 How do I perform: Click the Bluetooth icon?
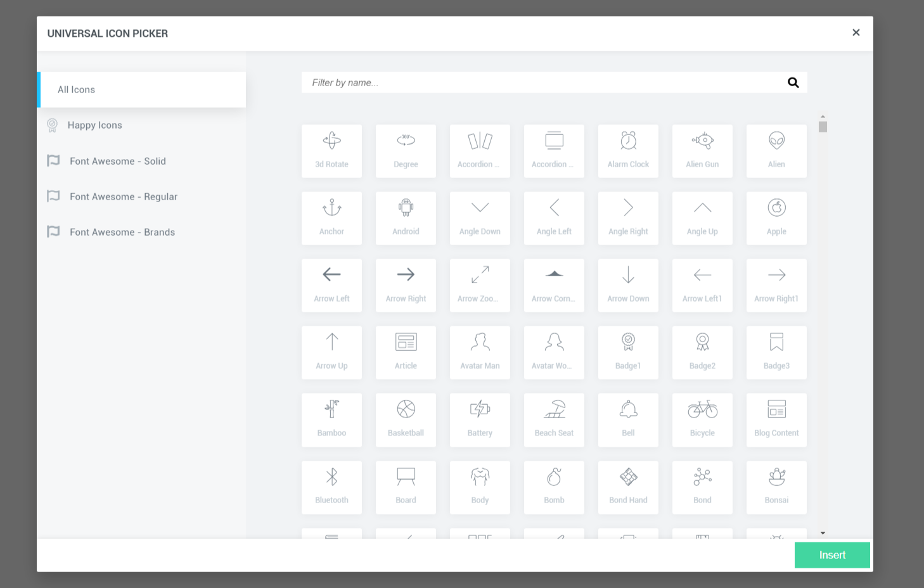click(331, 487)
